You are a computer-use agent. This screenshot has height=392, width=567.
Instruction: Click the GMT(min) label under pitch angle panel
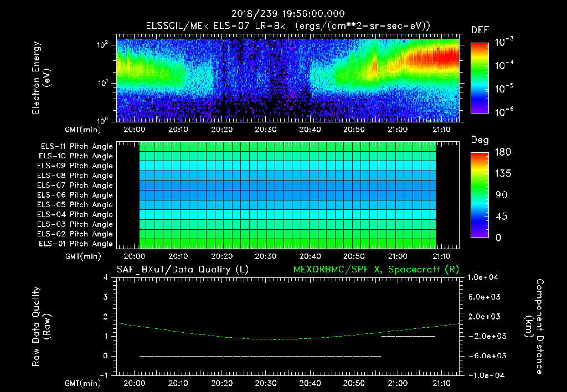click(x=83, y=256)
